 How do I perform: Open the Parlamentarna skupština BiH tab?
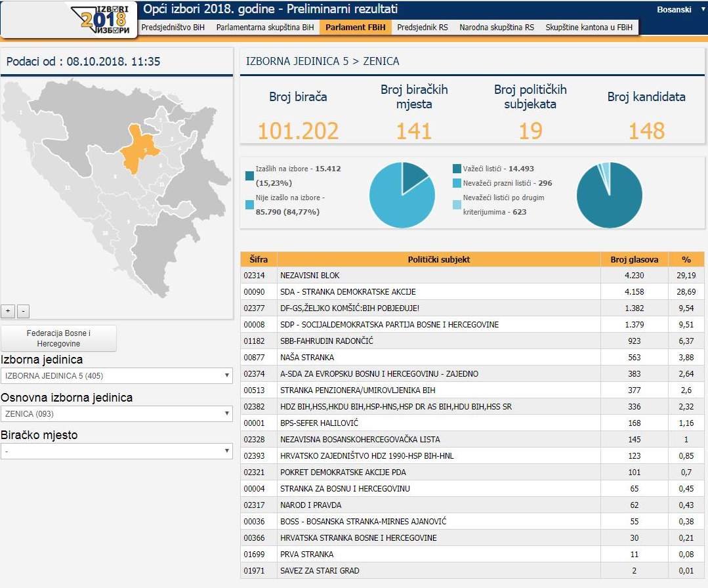pos(264,28)
